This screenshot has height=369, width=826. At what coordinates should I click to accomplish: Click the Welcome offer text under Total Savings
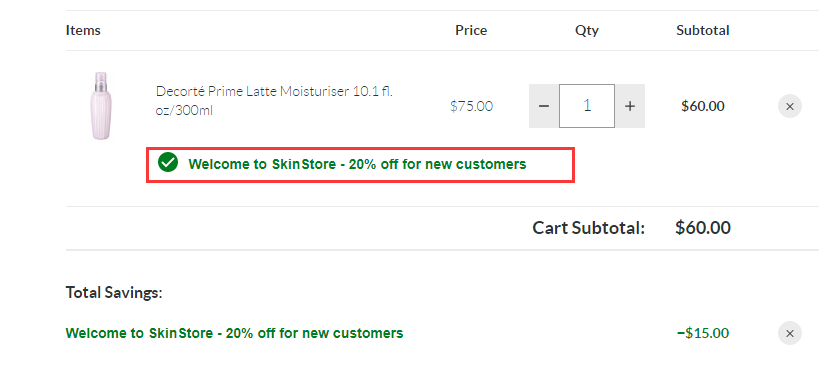click(234, 333)
